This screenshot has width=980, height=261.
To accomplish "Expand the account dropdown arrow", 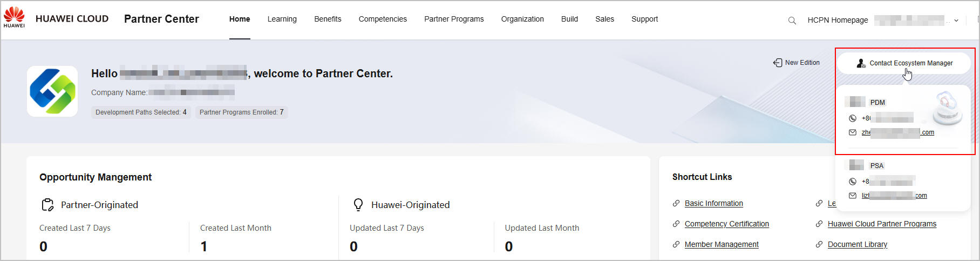I will point(956,21).
